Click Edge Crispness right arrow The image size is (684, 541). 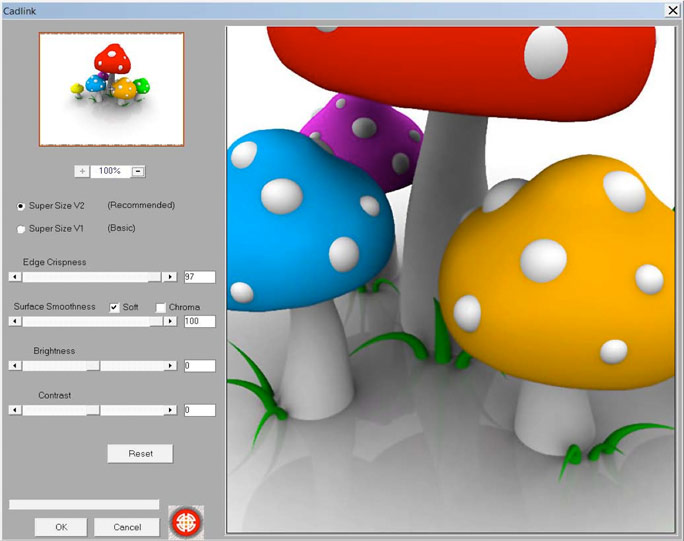click(170, 277)
